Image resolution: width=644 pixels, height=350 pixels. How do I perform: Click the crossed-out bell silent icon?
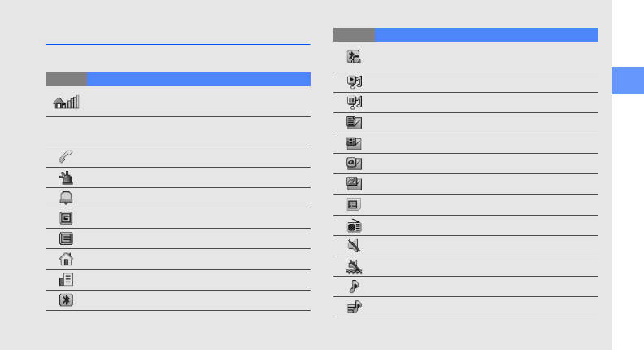tap(354, 266)
